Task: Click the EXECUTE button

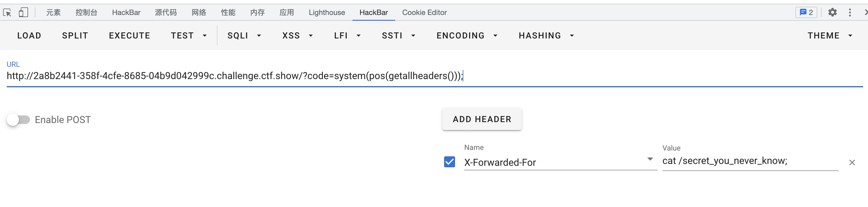Action: 129,36
